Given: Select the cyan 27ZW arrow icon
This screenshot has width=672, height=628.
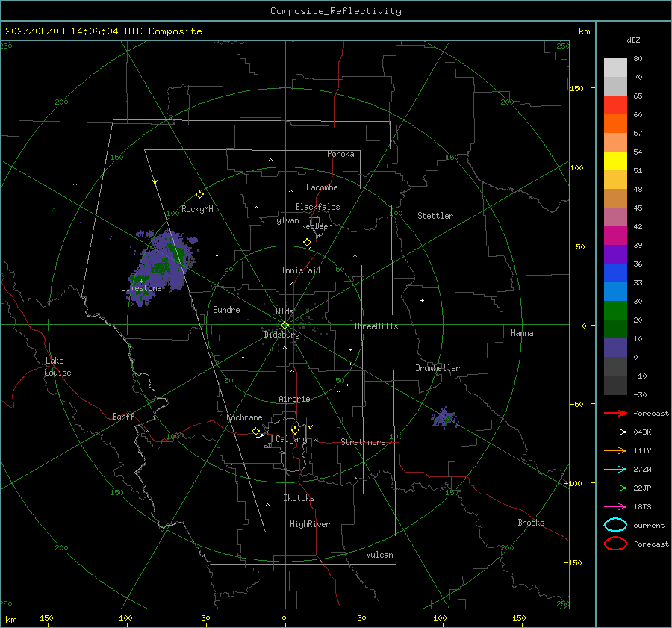Looking at the screenshot, I should [x=615, y=470].
